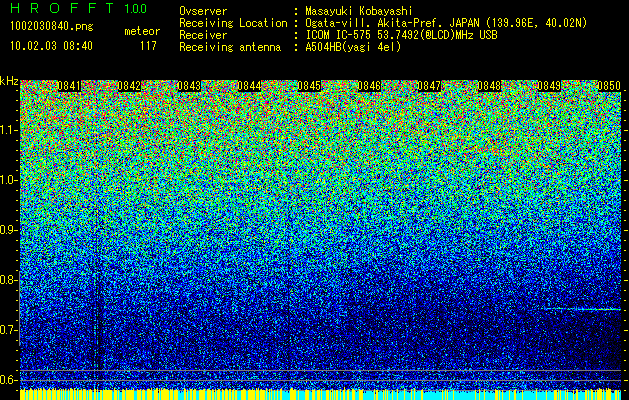Click the 0.8 frequency axis label
Screen dimensions: 629x400
(x=7, y=280)
